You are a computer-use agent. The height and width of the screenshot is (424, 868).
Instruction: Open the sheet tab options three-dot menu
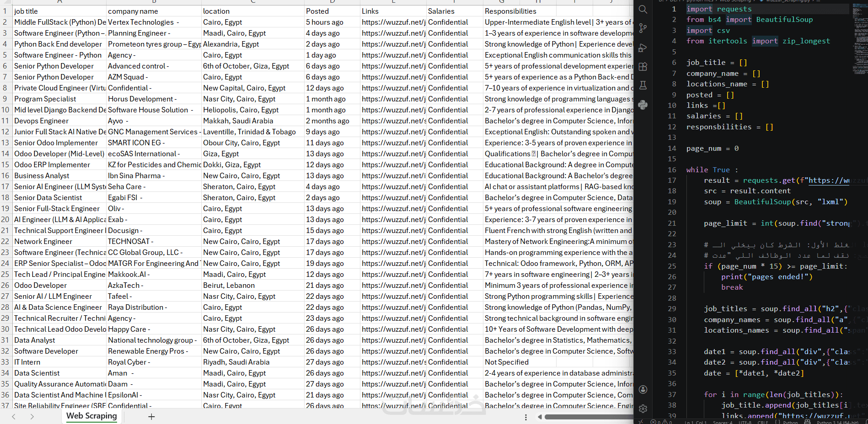[x=526, y=417]
